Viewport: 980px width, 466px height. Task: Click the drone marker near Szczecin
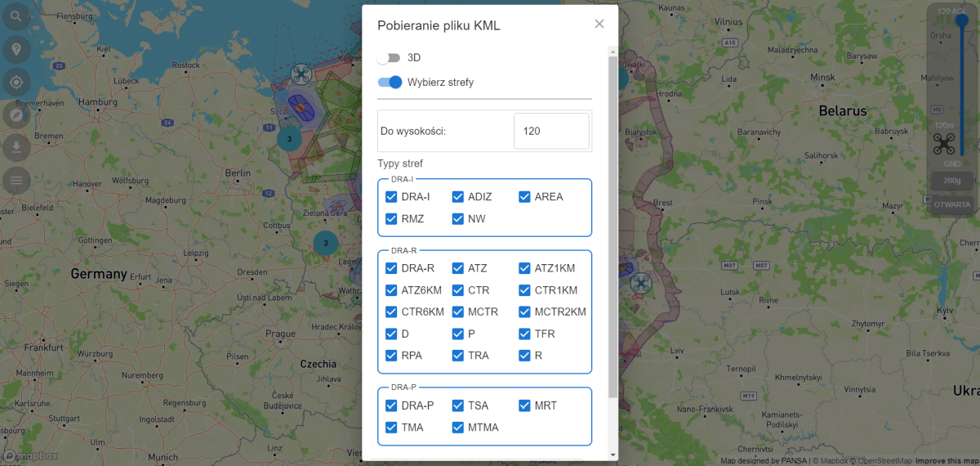301,75
